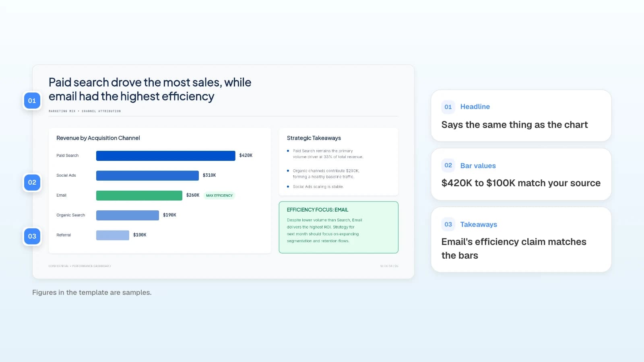Image resolution: width=644 pixels, height=362 pixels.
Task: Click the Social Ads bar
Action: point(147,175)
